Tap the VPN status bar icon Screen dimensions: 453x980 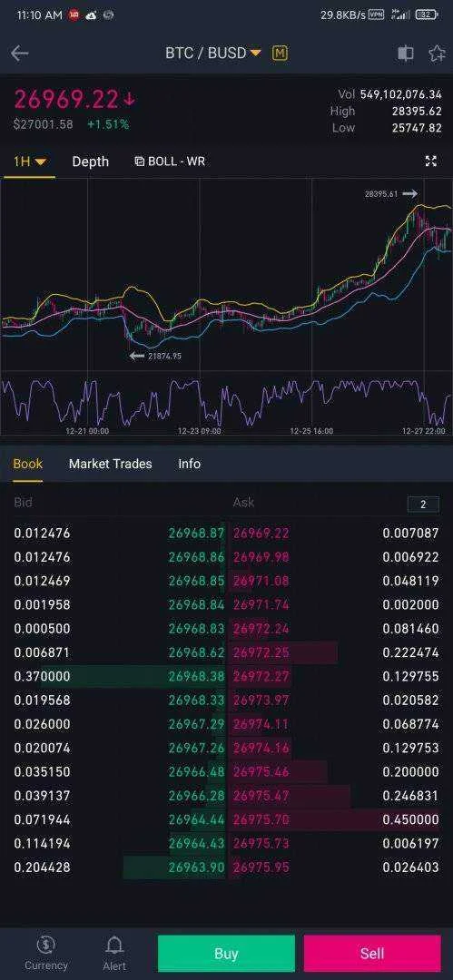click(376, 15)
